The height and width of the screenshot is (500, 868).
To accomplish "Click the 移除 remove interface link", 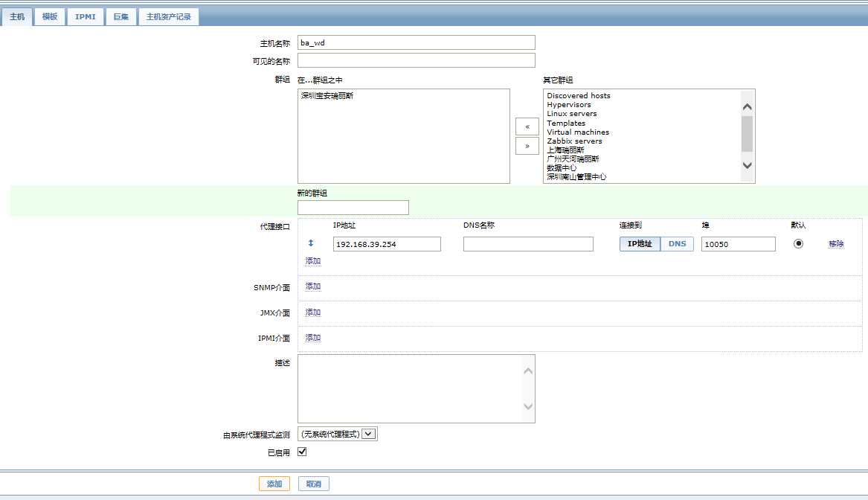I will (x=836, y=243).
